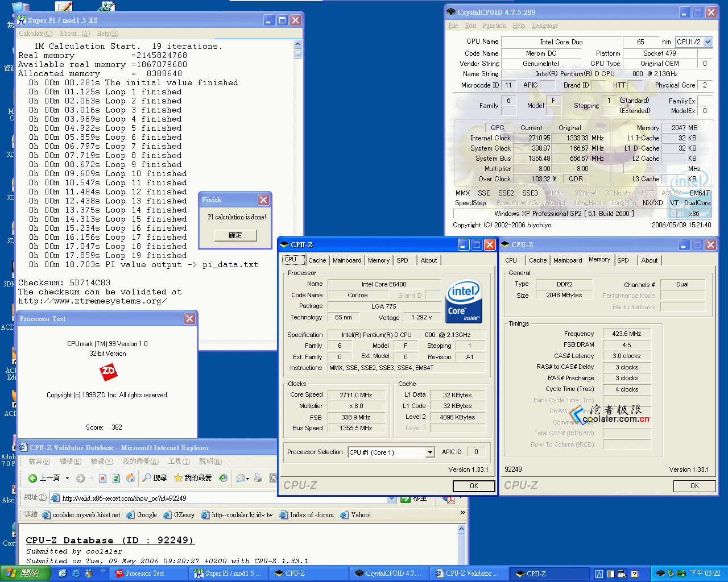Switch to Cache tab in right CPU-Z window
Viewport: 728px width, 582px height.
click(x=537, y=260)
